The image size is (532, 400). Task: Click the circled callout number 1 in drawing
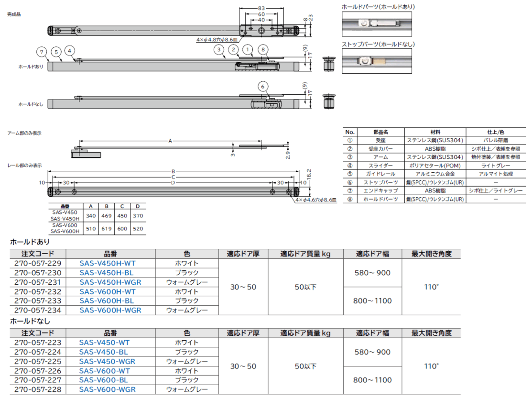point(248,50)
